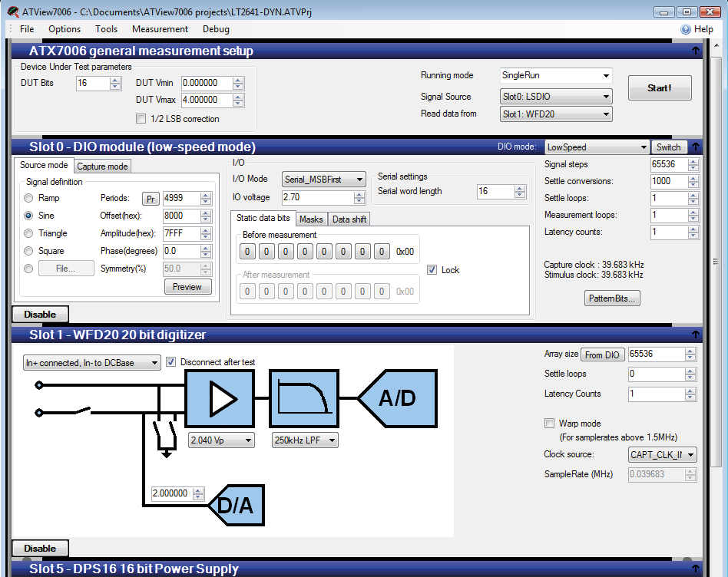Click the amplifier triangle block in diagram
The width and height of the screenshot is (728, 577).
[x=220, y=399]
